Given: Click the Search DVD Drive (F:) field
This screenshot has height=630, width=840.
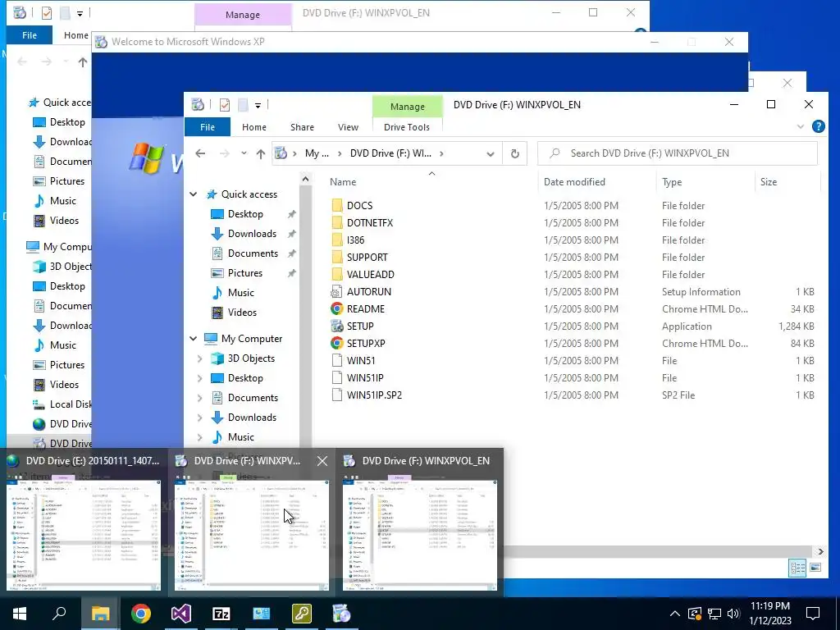Looking at the screenshot, I should 678,153.
